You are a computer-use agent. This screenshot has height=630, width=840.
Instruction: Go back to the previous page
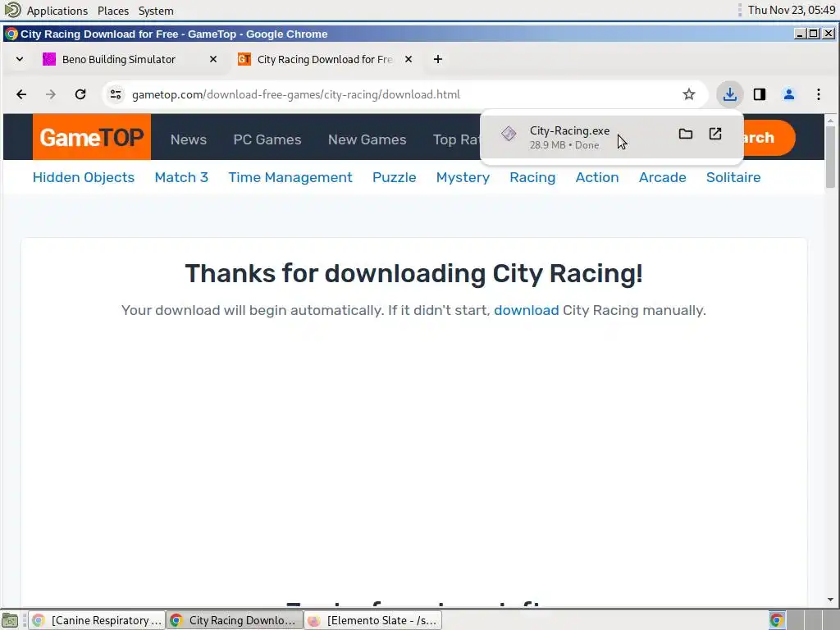(x=21, y=95)
